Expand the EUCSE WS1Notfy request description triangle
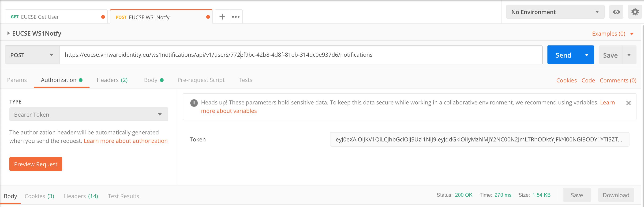Screen dimensions: 644x207 click(x=8, y=33)
